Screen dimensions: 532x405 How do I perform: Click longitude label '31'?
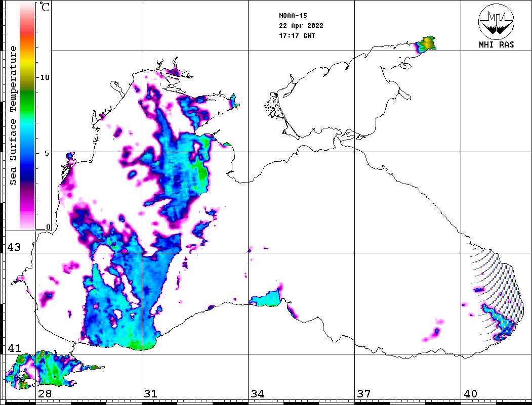point(151,394)
